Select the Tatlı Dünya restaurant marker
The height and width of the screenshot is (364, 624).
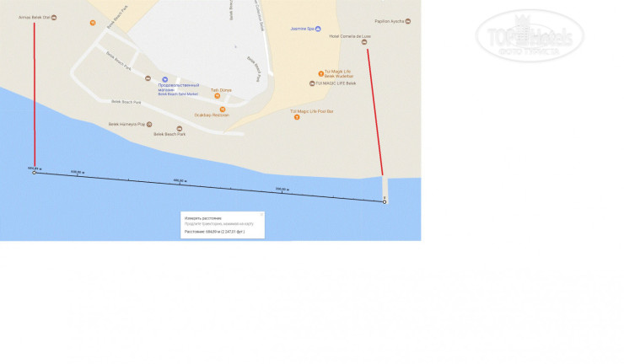click(218, 96)
